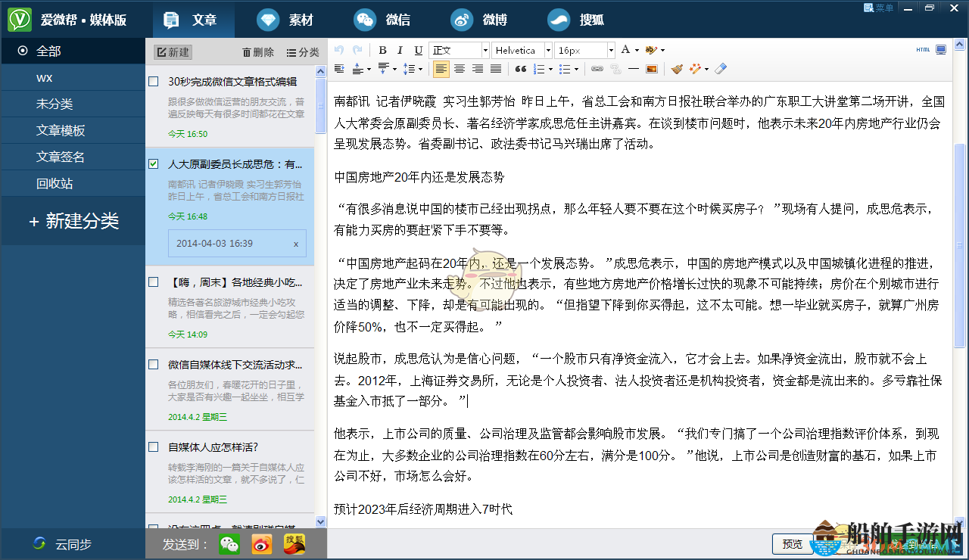969x560 pixels.
Task: Insert a blockquote
Action: (x=520, y=69)
